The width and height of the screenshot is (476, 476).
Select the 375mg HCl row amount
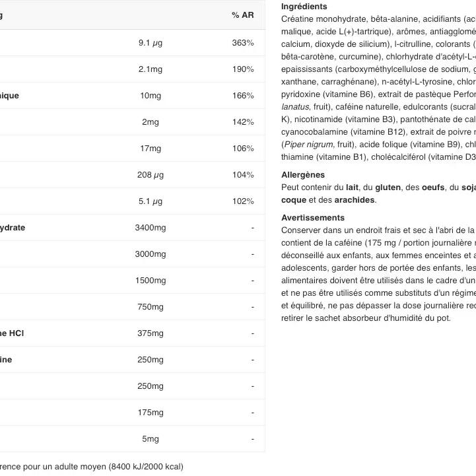(x=151, y=333)
